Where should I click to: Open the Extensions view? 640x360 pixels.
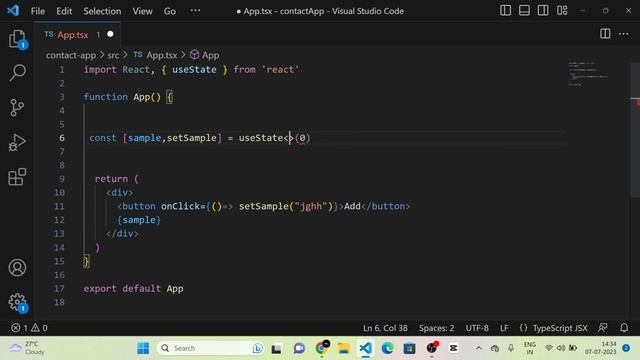17,177
